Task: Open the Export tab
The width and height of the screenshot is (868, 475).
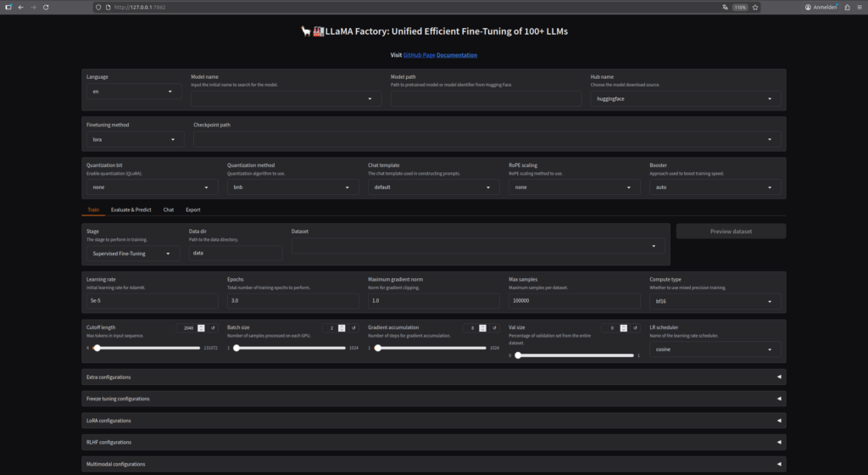Action: click(193, 210)
